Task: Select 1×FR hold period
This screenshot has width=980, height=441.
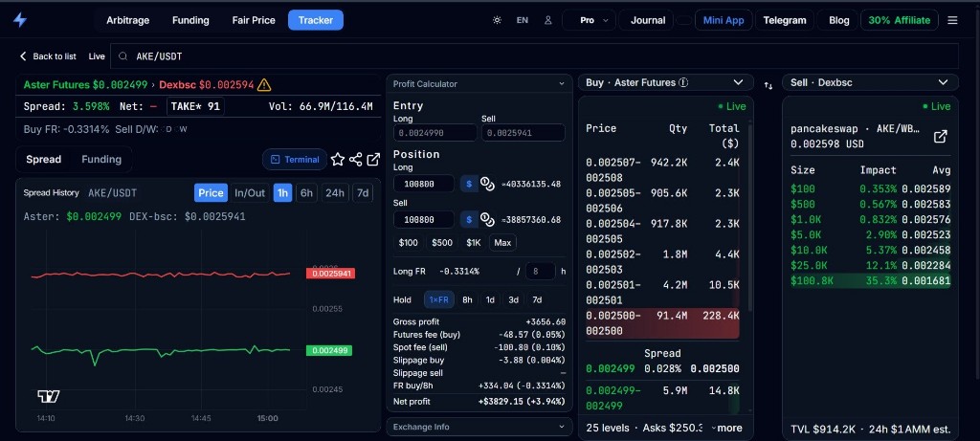Action: tap(439, 299)
